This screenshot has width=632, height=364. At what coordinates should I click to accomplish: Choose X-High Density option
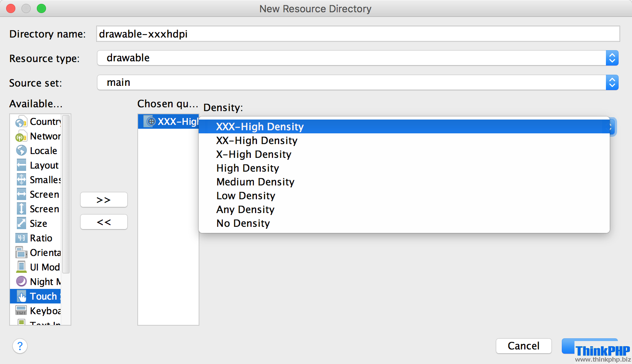pyautogui.click(x=404, y=154)
